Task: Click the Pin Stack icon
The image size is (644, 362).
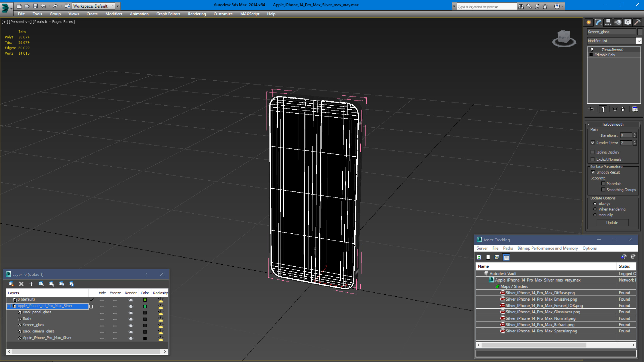Action: click(x=591, y=109)
